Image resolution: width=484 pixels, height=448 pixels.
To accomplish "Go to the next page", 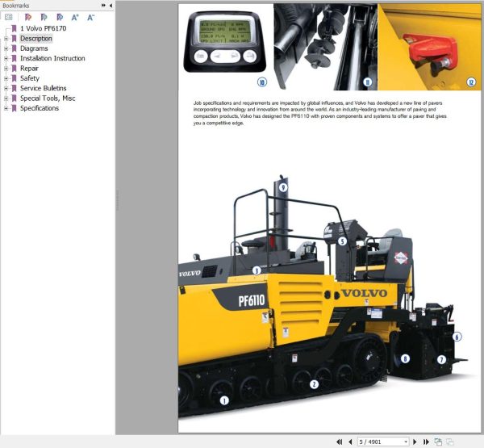I will click(x=415, y=442).
